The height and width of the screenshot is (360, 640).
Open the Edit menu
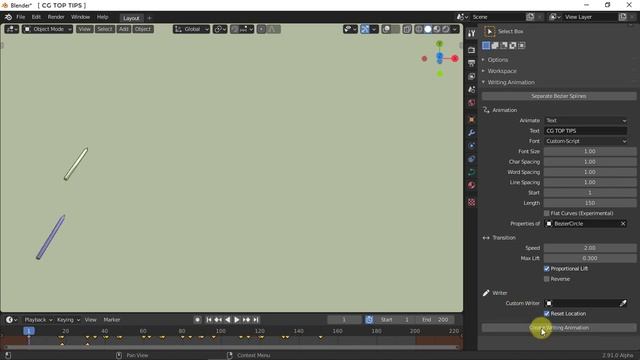(36, 17)
